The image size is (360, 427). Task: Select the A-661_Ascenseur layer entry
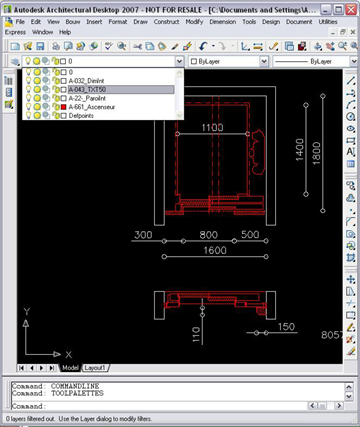pyautogui.click(x=92, y=107)
